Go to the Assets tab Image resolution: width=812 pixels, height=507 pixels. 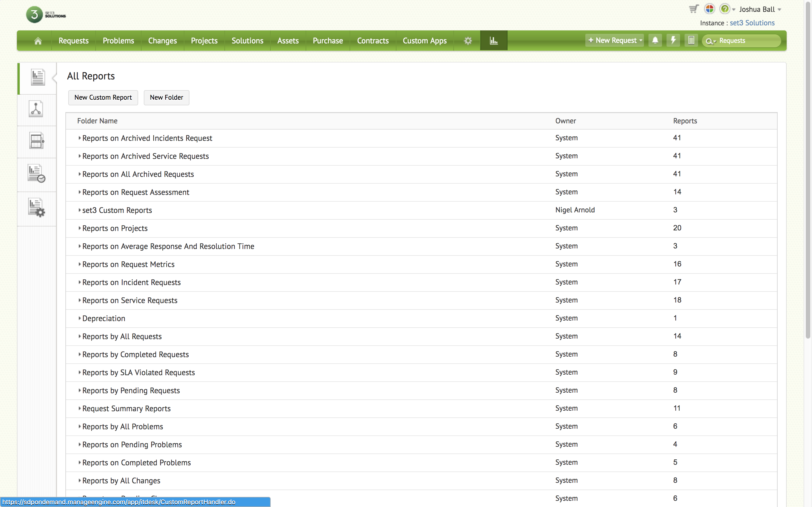(x=288, y=41)
